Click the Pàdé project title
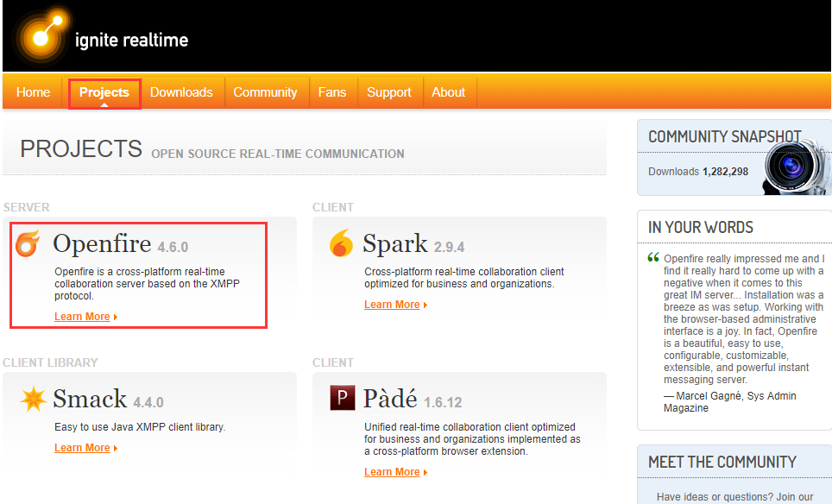832x504 pixels. pyautogui.click(x=390, y=398)
